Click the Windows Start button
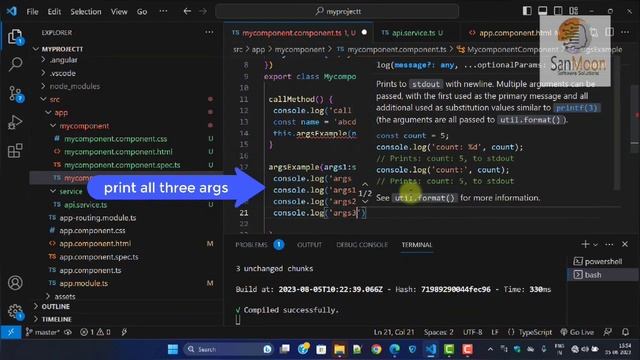Viewport: 640px width, 360px height. 173,349
